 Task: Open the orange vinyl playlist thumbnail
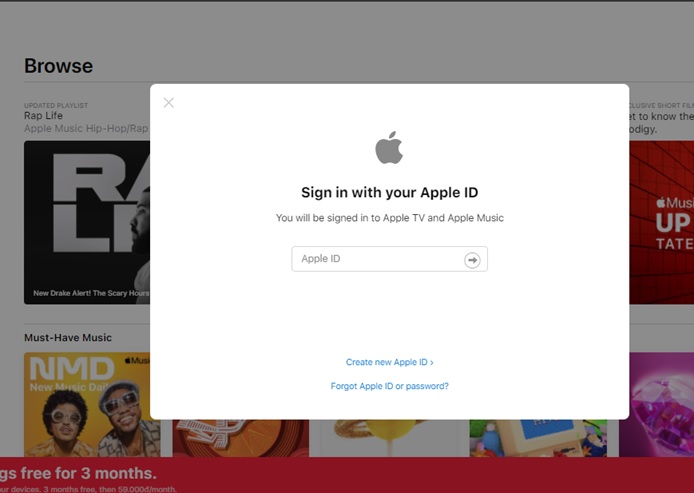pyautogui.click(x=241, y=438)
